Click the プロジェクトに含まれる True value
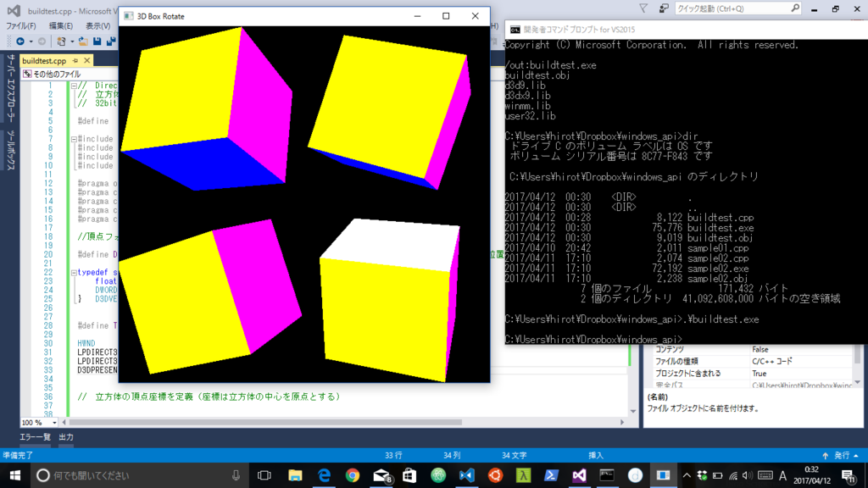Screen dimensions: 868x488 pos(759,374)
